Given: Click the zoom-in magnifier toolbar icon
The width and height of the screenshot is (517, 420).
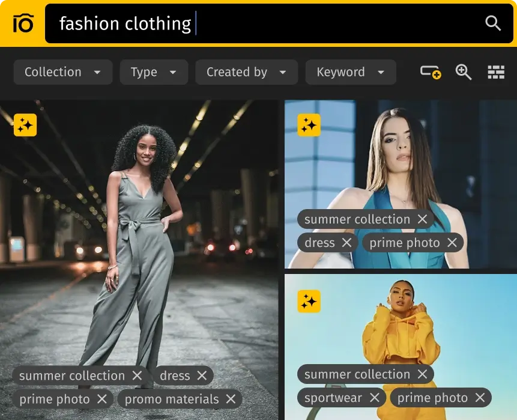Looking at the screenshot, I should coord(463,72).
